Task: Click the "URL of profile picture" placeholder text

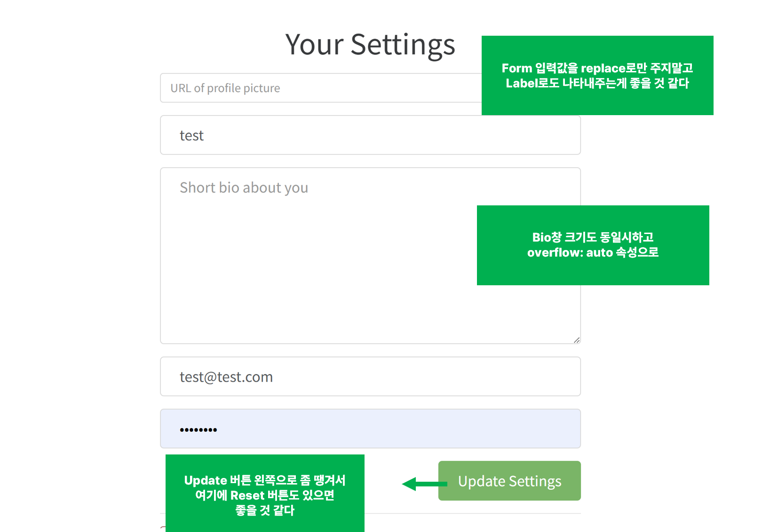Action: pos(225,88)
